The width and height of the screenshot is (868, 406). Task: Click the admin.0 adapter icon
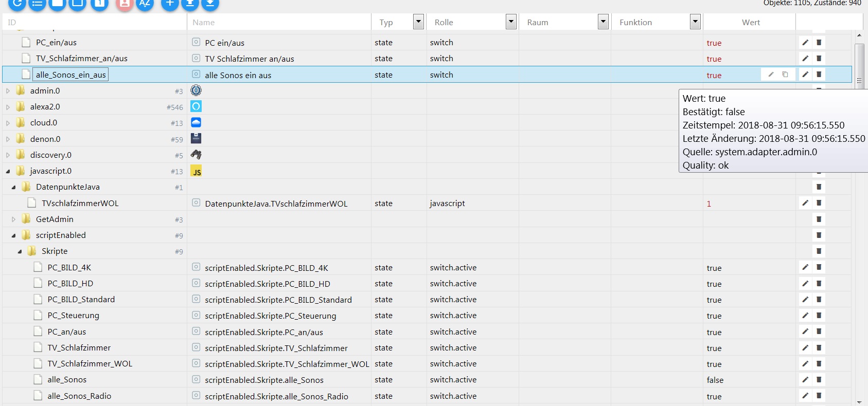point(196,90)
